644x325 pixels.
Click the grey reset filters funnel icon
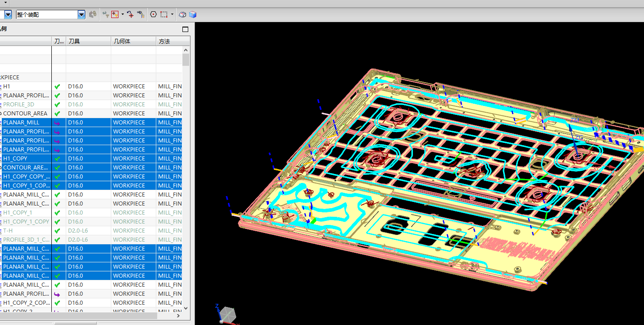click(105, 14)
